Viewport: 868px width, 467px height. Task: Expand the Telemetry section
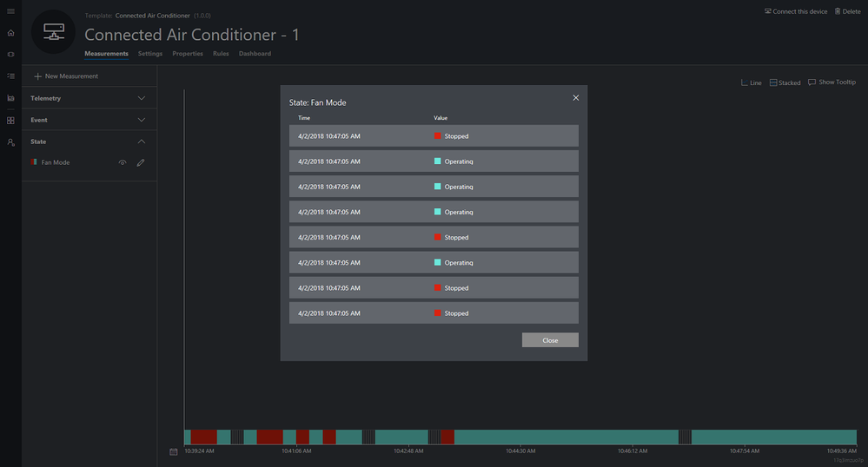coord(89,98)
